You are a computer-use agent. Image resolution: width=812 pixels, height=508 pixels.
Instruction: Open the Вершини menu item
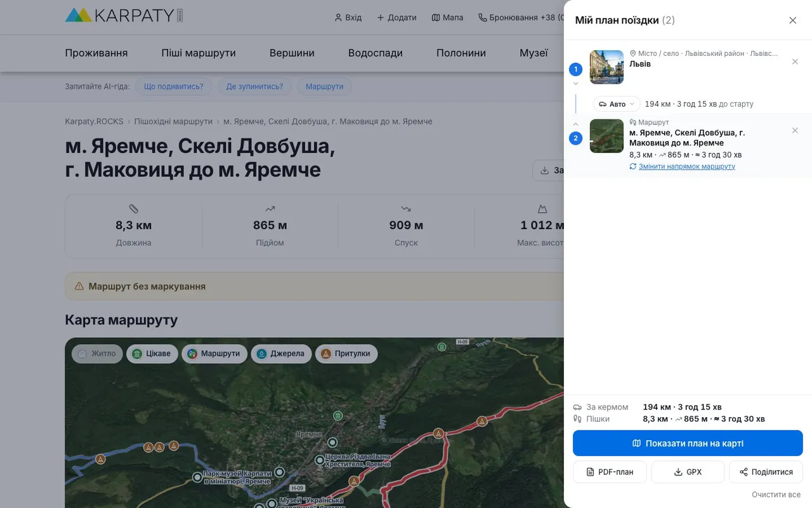point(292,53)
